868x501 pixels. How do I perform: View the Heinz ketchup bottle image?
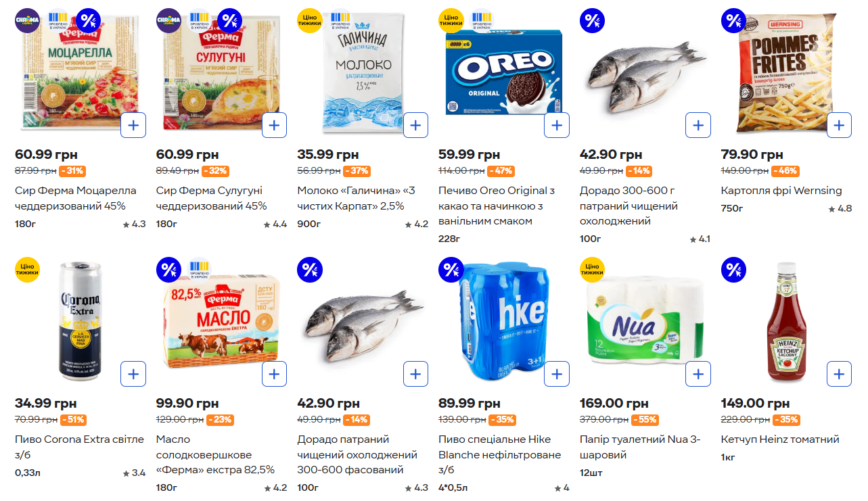coord(786,323)
